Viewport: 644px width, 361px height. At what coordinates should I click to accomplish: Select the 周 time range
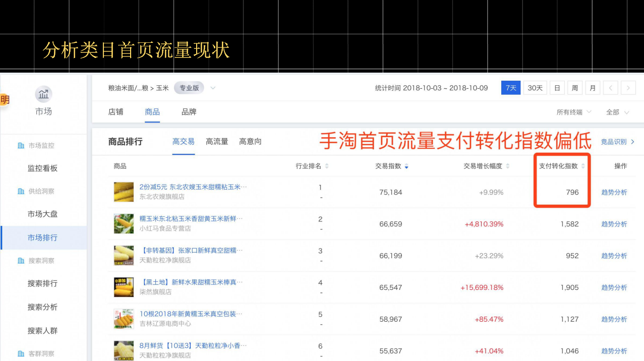(x=575, y=88)
